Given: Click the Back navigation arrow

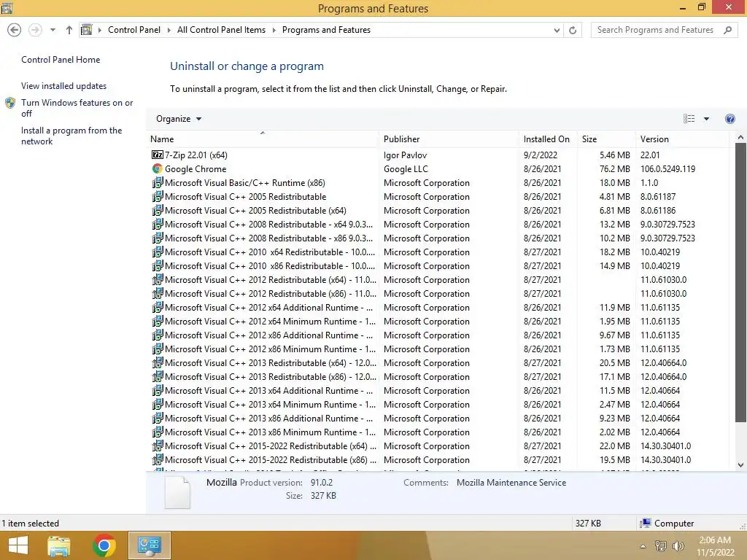Looking at the screenshot, I should [15, 30].
